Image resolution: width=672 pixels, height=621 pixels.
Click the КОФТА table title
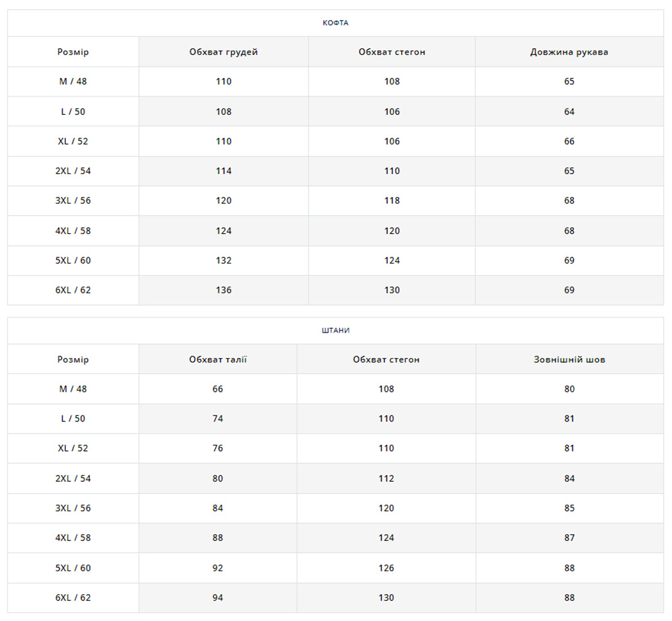[x=335, y=23]
